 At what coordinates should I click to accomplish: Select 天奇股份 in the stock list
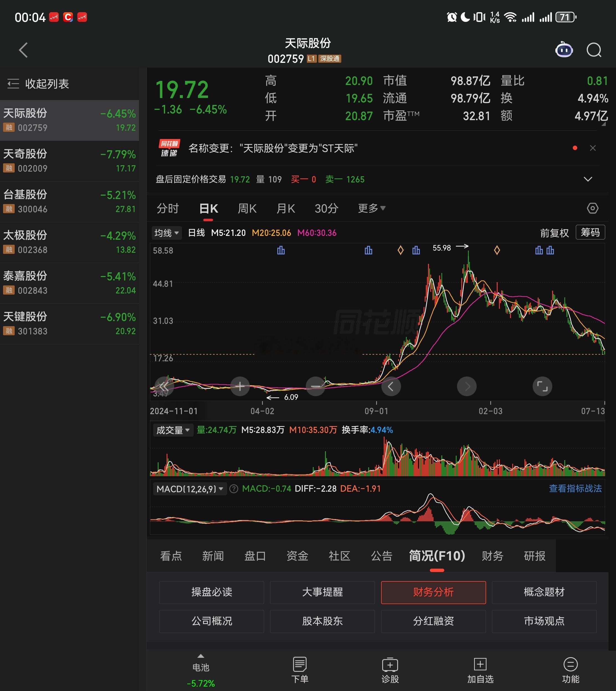tap(70, 161)
